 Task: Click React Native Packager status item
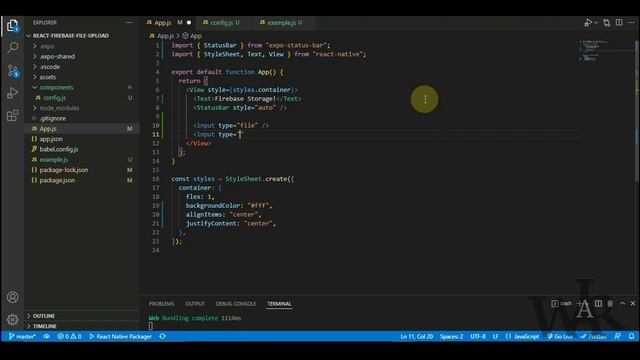(120, 336)
